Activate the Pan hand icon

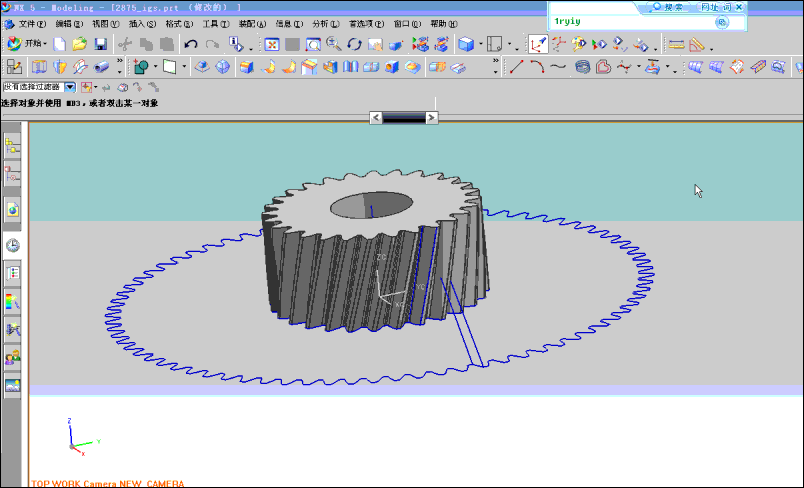pos(375,45)
